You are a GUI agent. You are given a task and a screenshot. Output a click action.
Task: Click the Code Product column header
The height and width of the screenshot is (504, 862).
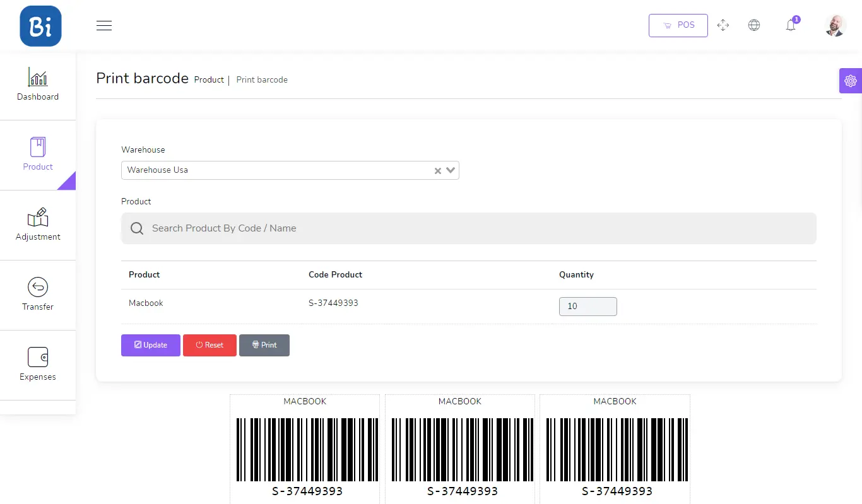(335, 275)
